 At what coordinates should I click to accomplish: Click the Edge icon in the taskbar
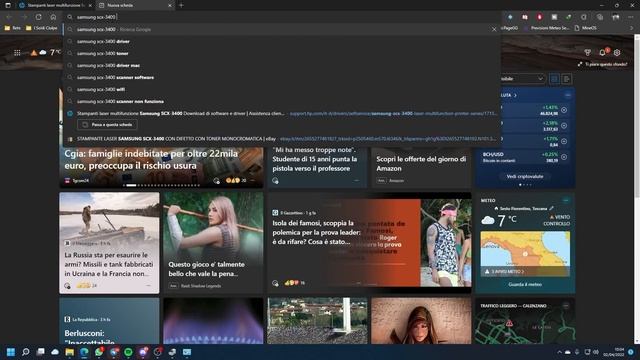(84, 352)
